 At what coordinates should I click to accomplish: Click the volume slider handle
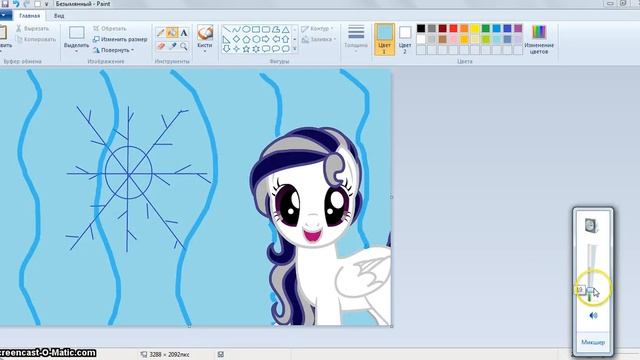(x=591, y=290)
